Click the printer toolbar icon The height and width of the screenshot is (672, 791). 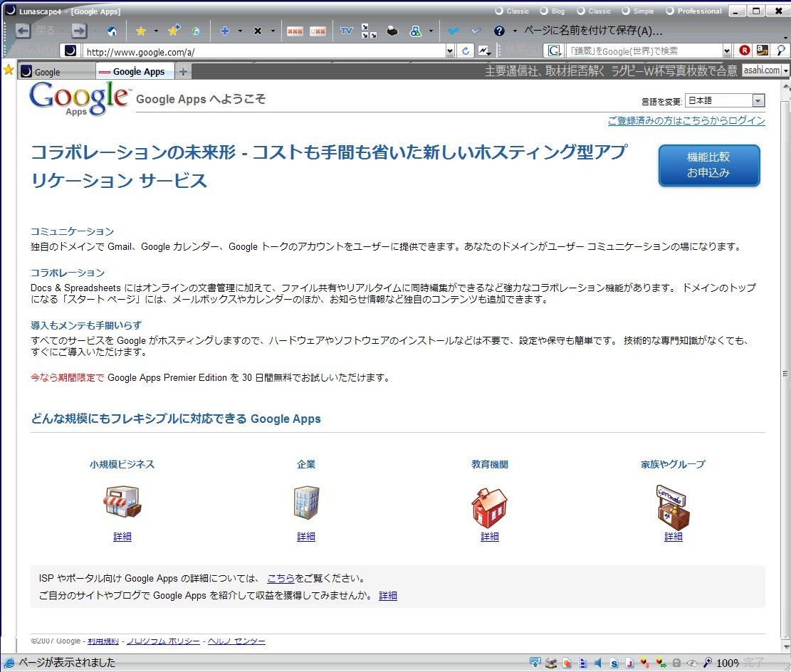coord(392,31)
